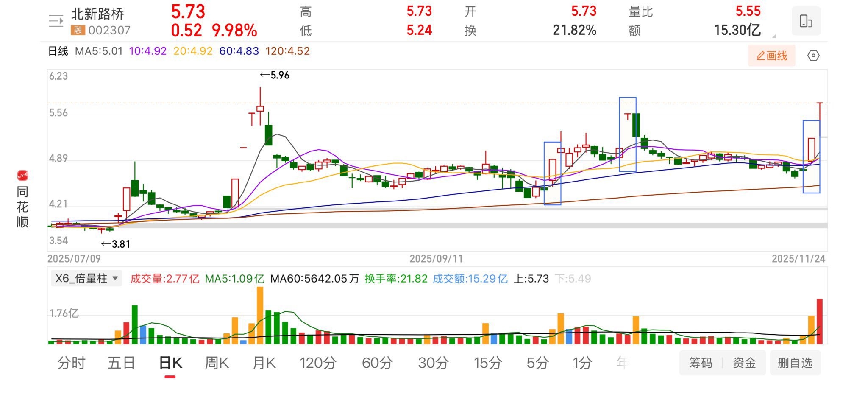Image resolution: width=868 pixels, height=400 pixels.
Task: Switch to the 分时 tab
Action: (71, 363)
